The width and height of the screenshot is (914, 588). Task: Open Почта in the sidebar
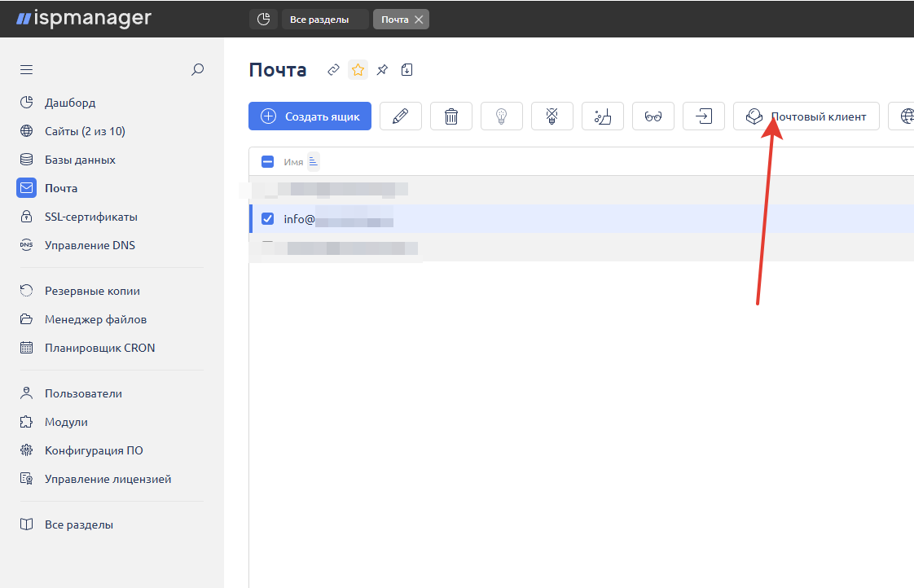60,188
